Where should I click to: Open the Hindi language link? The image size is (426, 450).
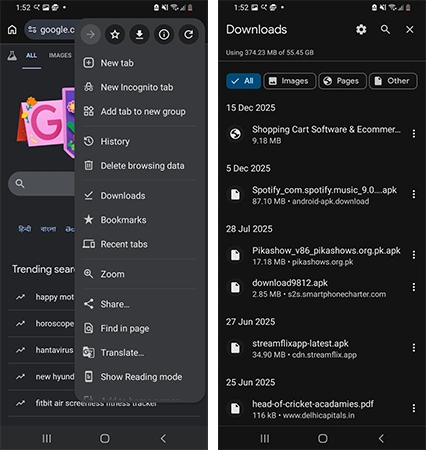click(x=25, y=229)
